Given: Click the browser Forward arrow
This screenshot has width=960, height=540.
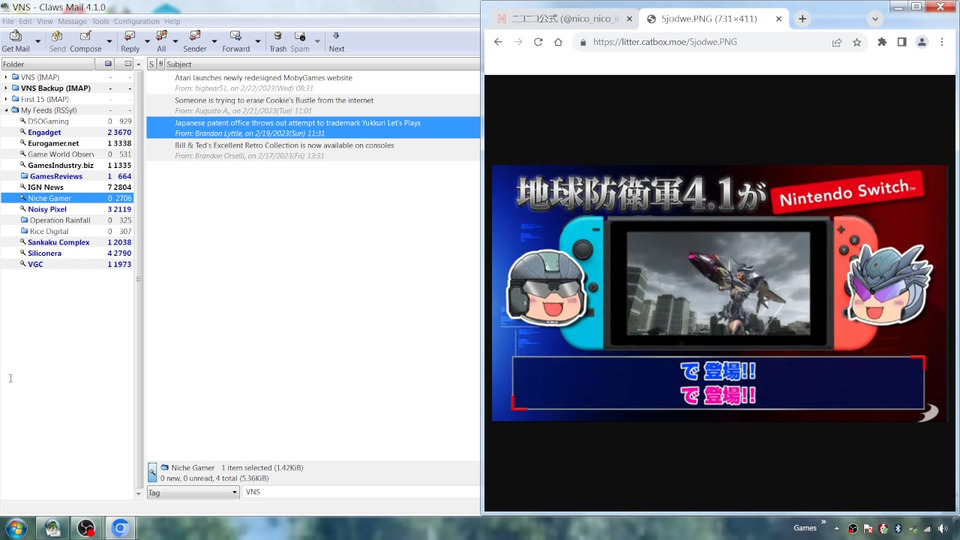Looking at the screenshot, I should pos(518,42).
